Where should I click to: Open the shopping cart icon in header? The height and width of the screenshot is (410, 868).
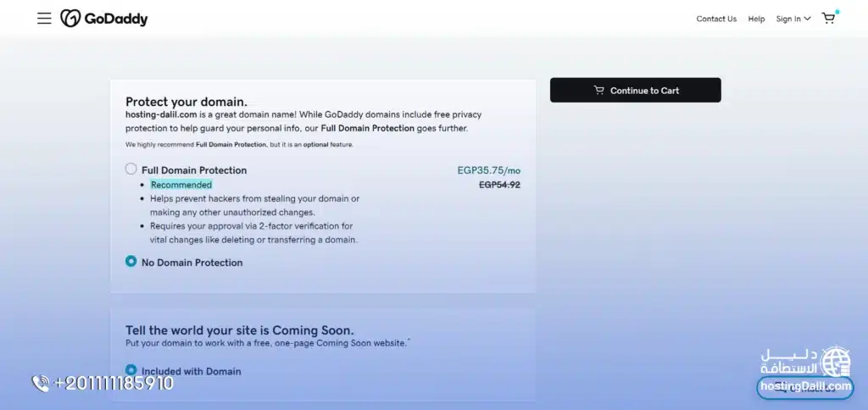(828, 19)
